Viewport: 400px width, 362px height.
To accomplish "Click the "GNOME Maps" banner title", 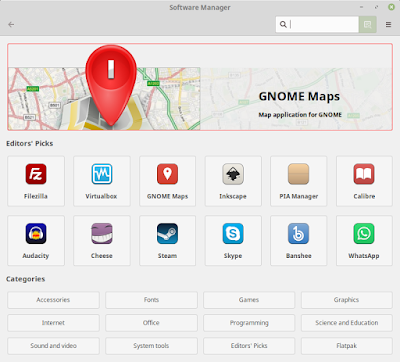I will [x=299, y=96].
